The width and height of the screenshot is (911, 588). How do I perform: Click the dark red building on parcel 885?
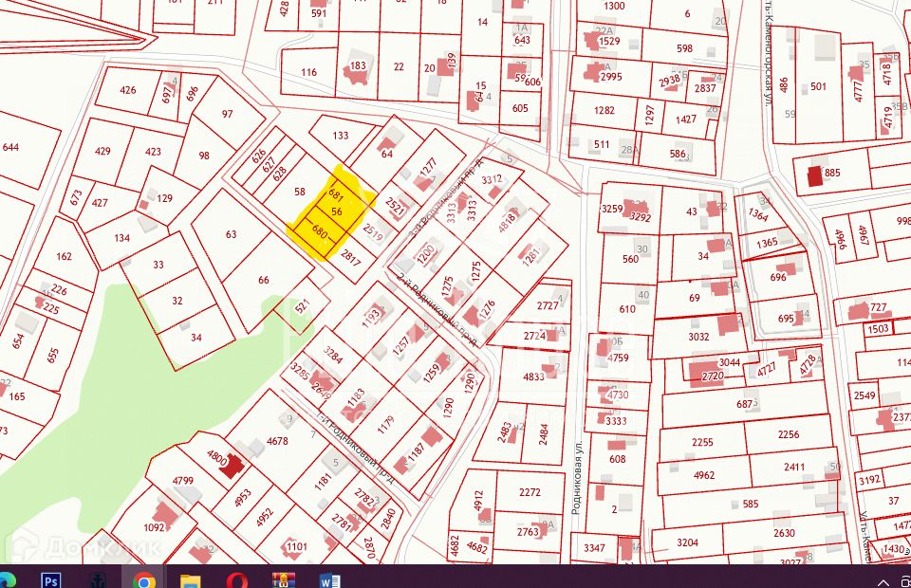tap(813, 176)
